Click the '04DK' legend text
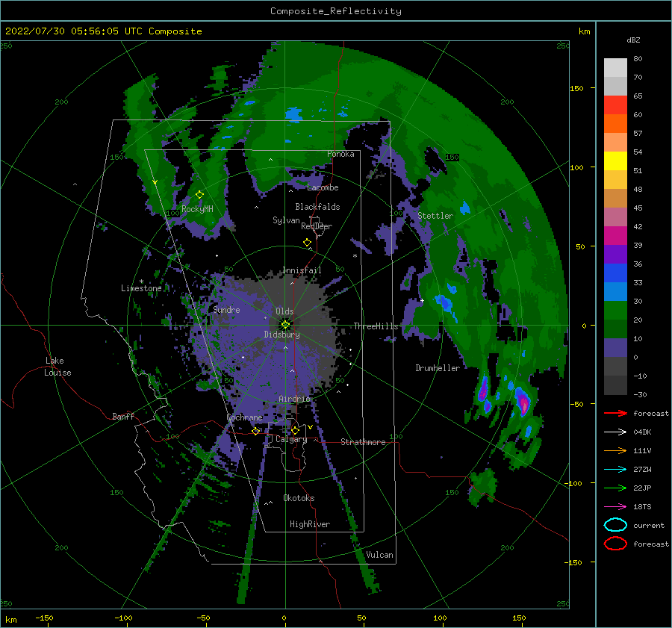This screenshot has height=628, width=672. tap(642, 432)
